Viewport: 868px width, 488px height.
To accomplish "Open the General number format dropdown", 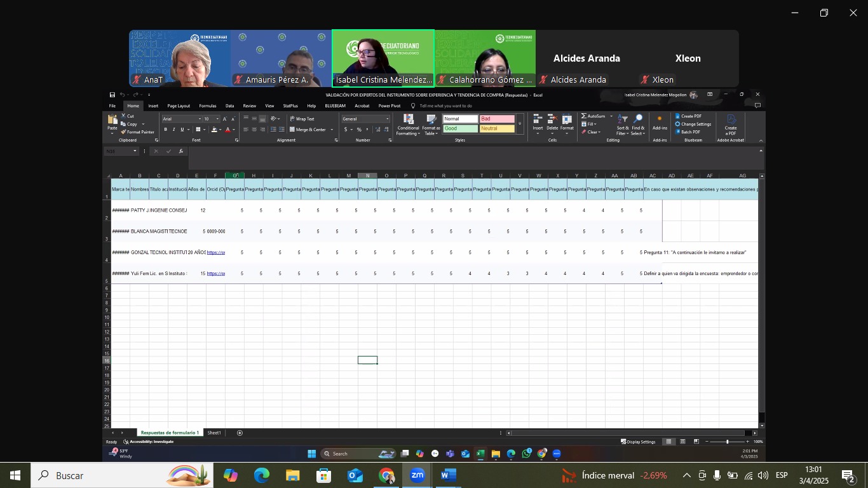I will pos(387,119).
